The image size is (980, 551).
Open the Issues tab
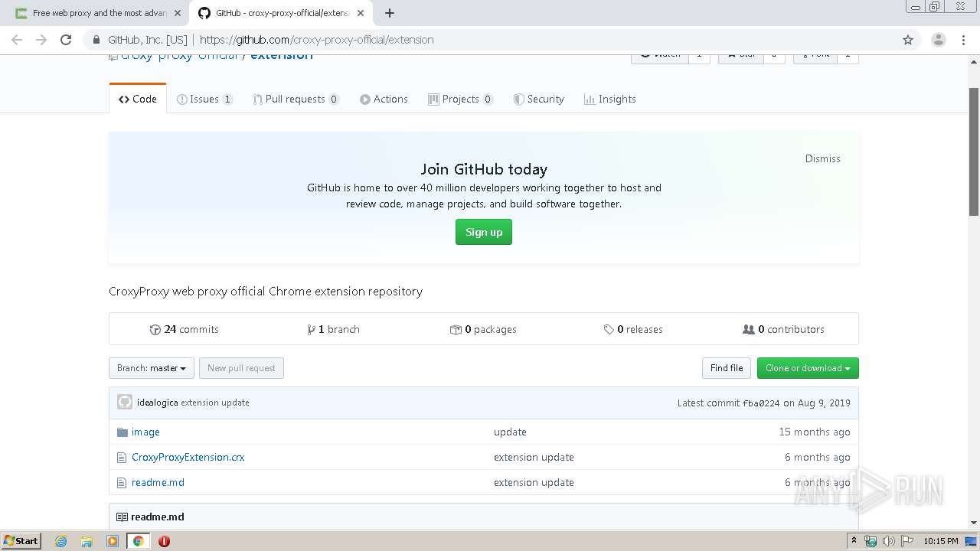204,99
